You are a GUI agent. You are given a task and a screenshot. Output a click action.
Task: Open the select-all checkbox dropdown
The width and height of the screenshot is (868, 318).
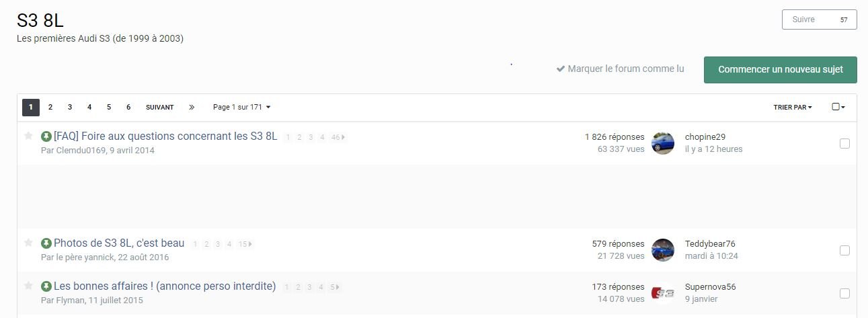click(838, 107)
